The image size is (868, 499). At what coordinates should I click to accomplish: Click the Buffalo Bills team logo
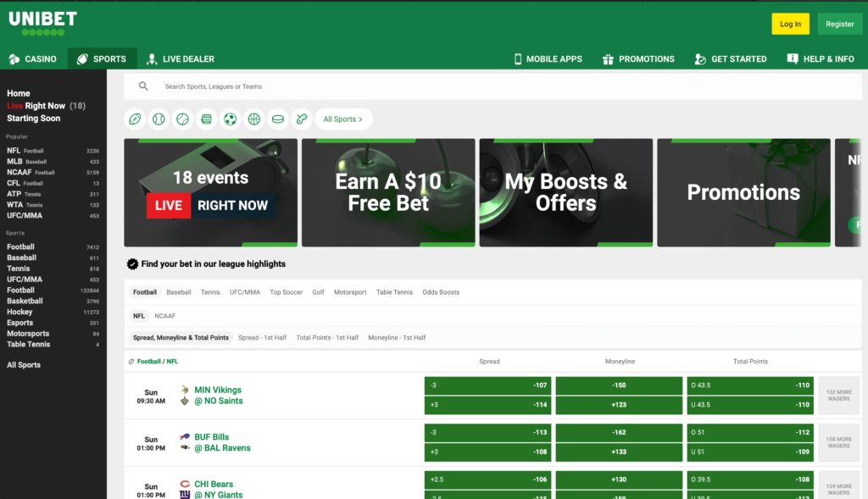pos(185,436)
